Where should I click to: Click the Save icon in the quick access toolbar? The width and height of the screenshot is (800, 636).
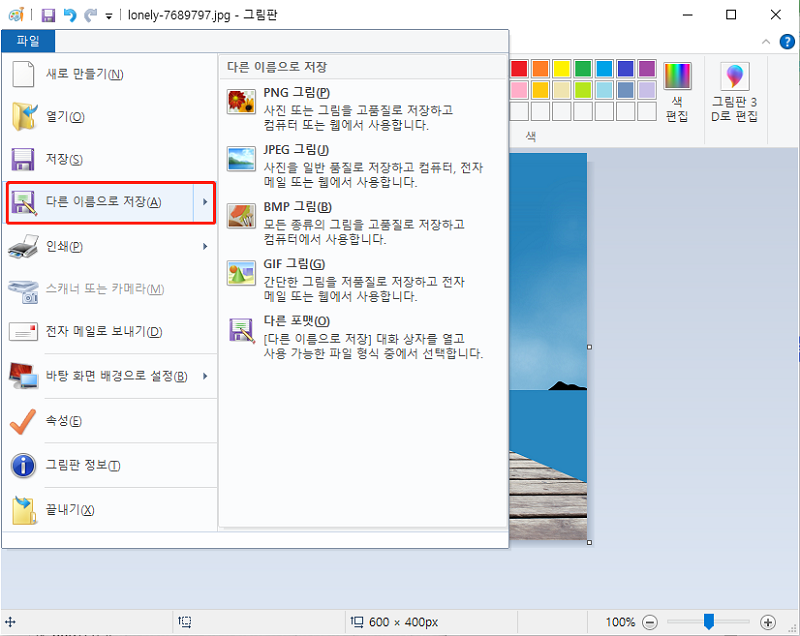[48, 14]
